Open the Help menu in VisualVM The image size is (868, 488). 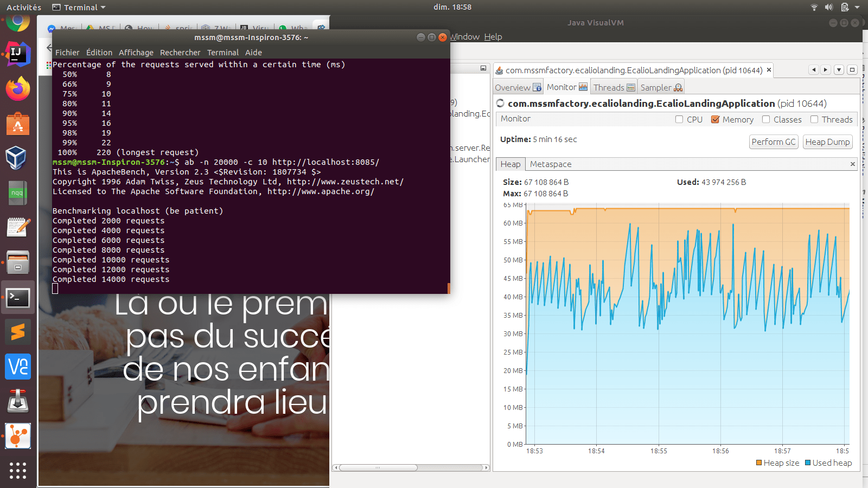coord(493,36)
